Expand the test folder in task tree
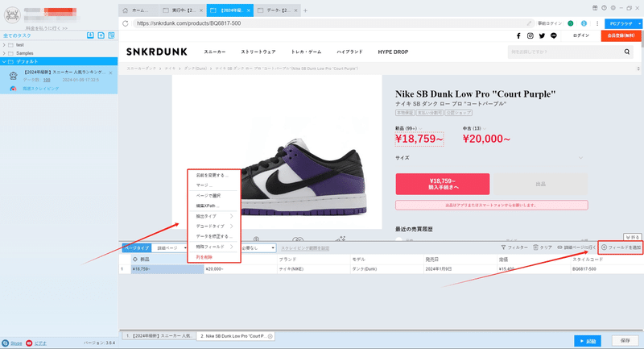Screen dimensions: 644x349 click(x=4, y=45)
